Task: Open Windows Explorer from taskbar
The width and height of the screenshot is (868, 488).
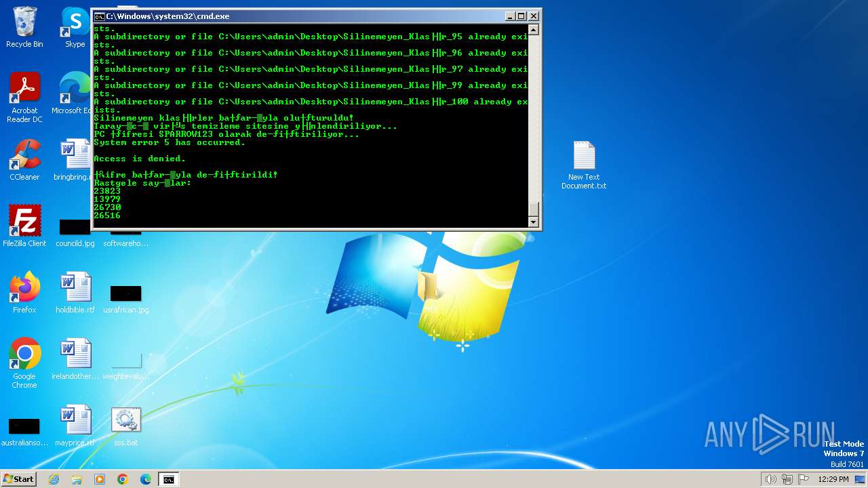Action: coord(77,479)
